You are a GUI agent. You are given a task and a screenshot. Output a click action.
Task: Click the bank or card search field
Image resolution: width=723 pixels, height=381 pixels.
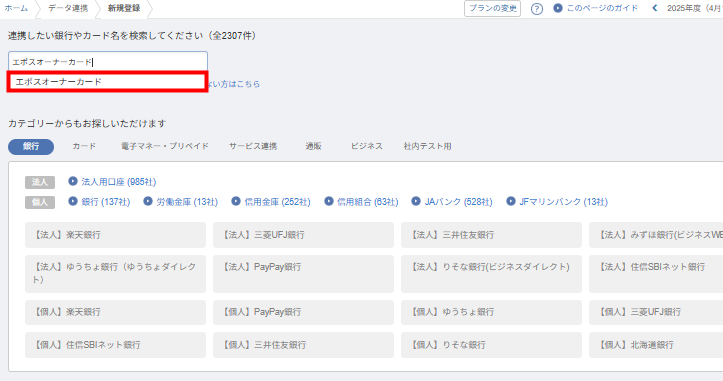tap(108, 61)
